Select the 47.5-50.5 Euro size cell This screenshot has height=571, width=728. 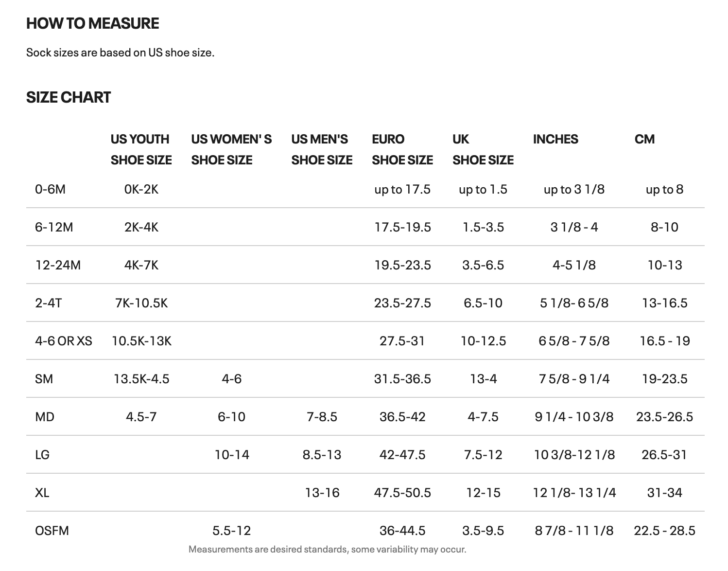(x=402, y=493)
